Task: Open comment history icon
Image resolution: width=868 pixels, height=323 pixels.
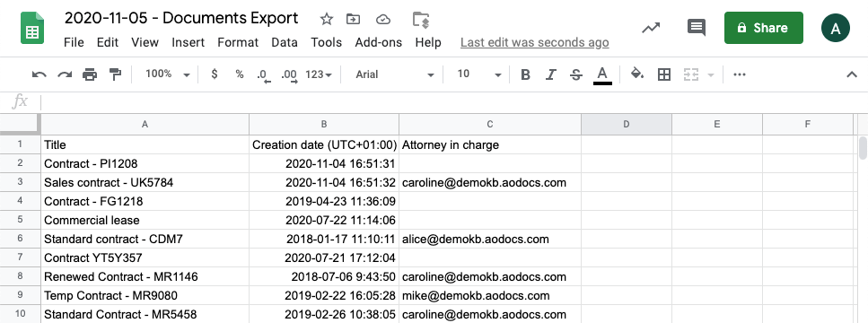Action: pyautogui.click(x=697, y=28)
